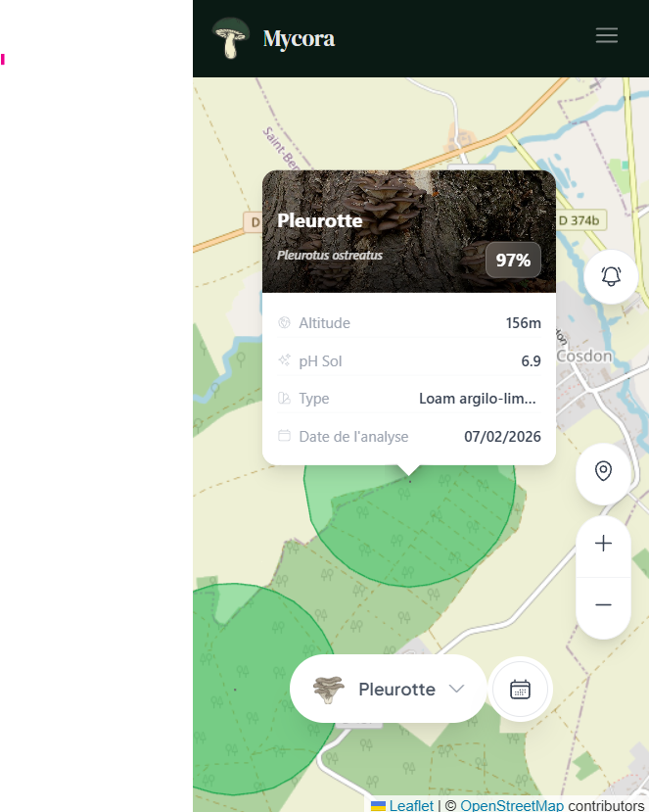Zoom out with the minus button
This screenshot has height=812, width=649.
click(603, 605)
